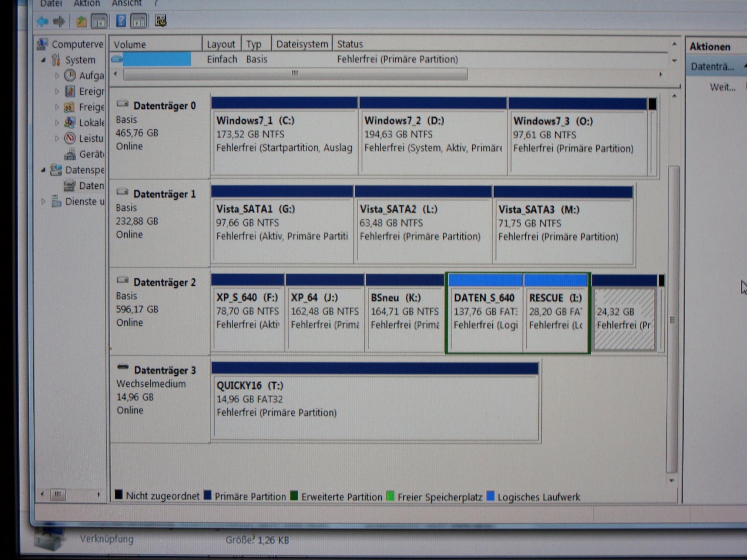
Task: Select the BSneu (K:) partition
Action: tap(404, 313)
